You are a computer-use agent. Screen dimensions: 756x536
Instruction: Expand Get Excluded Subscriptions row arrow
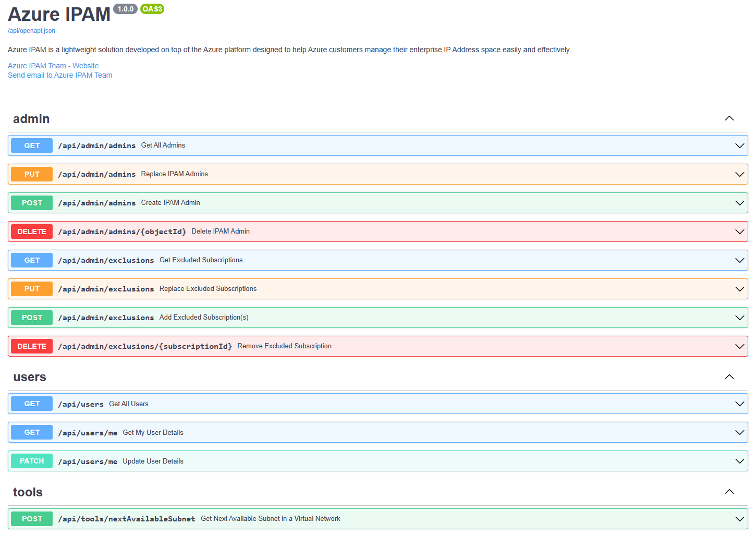[x=739, y=260]
